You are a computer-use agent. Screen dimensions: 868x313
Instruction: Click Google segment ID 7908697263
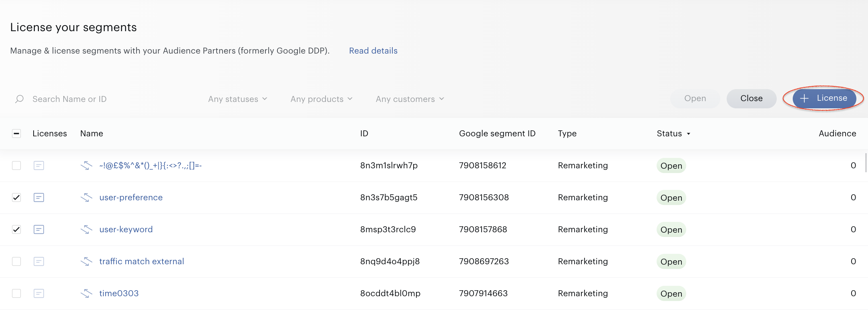(x=484, y=261)
